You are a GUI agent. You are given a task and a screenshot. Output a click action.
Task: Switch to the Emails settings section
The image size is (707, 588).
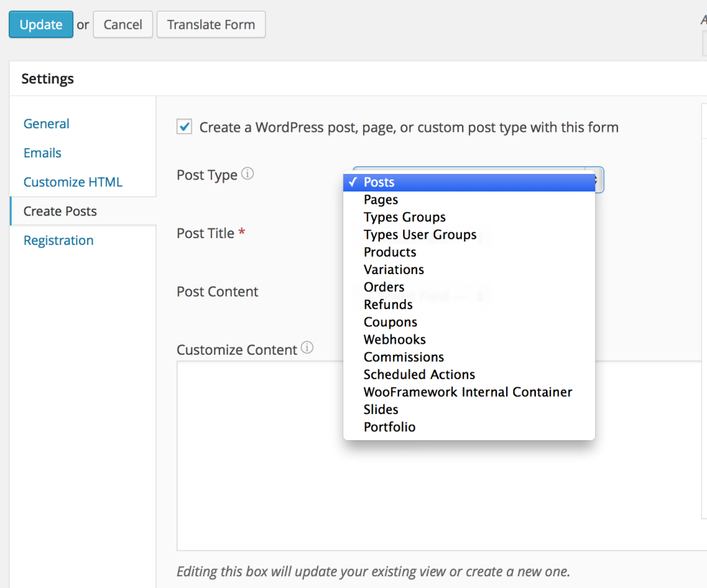click(42, 153)
